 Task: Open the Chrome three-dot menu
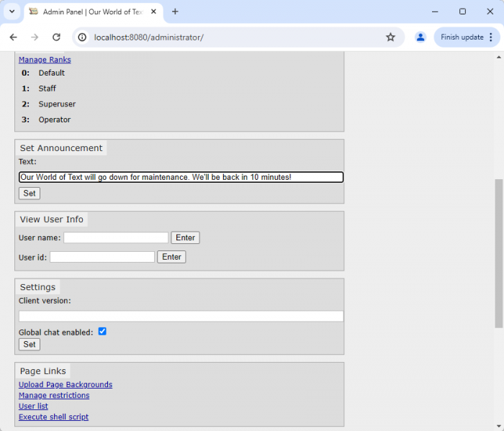click(491, 37)
